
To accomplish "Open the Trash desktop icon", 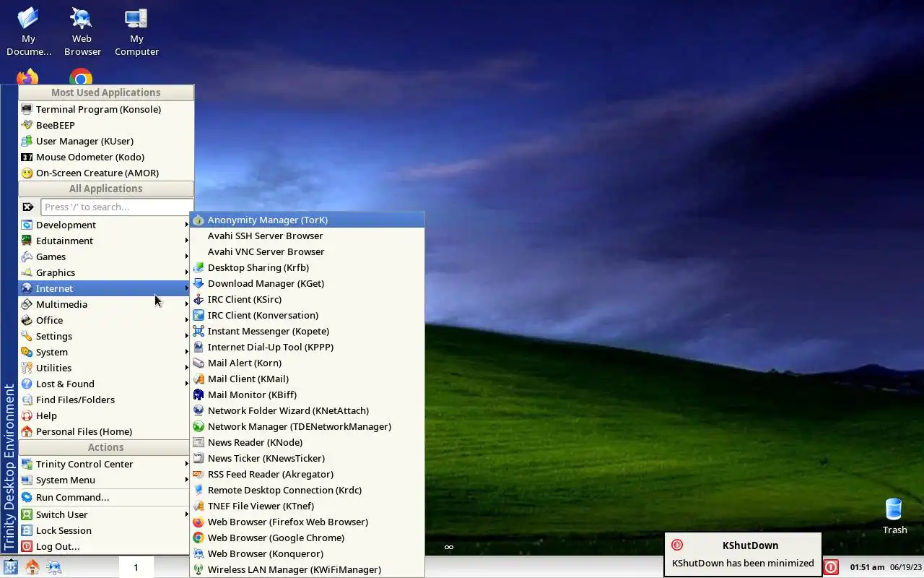I will click(x=894, y=516).
